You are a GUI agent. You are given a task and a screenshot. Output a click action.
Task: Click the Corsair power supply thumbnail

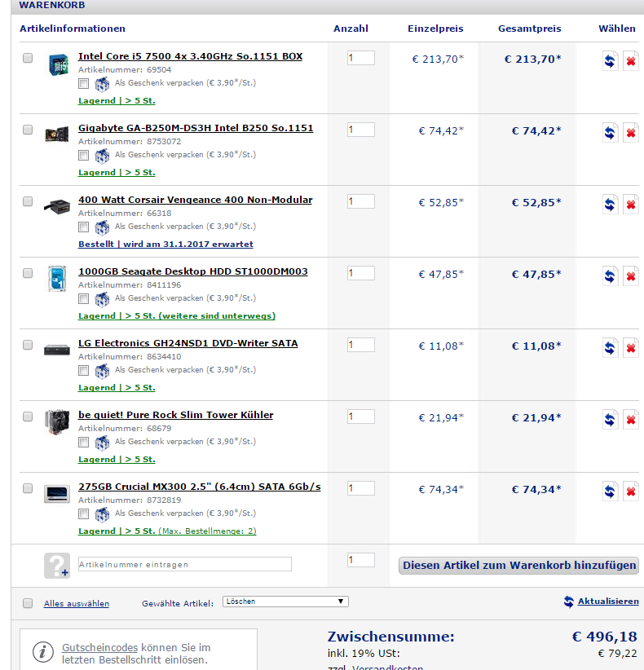(57, 206)
